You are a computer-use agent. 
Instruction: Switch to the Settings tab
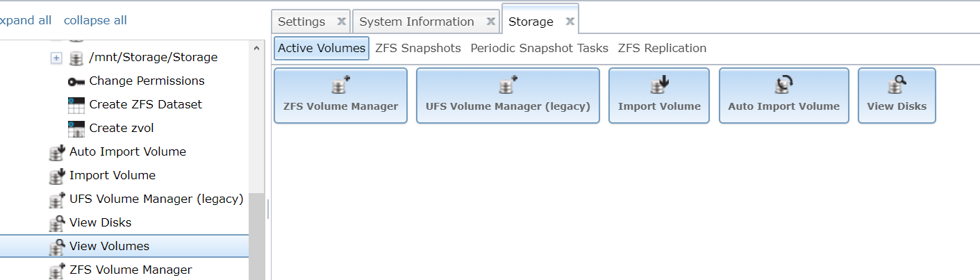[x=301, y=22]
